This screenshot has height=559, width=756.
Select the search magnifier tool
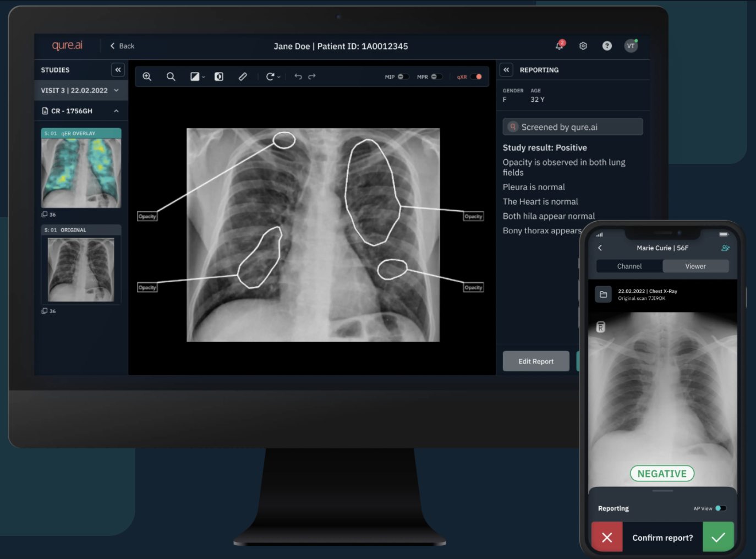pyautogui.click(x=171, y=76)
